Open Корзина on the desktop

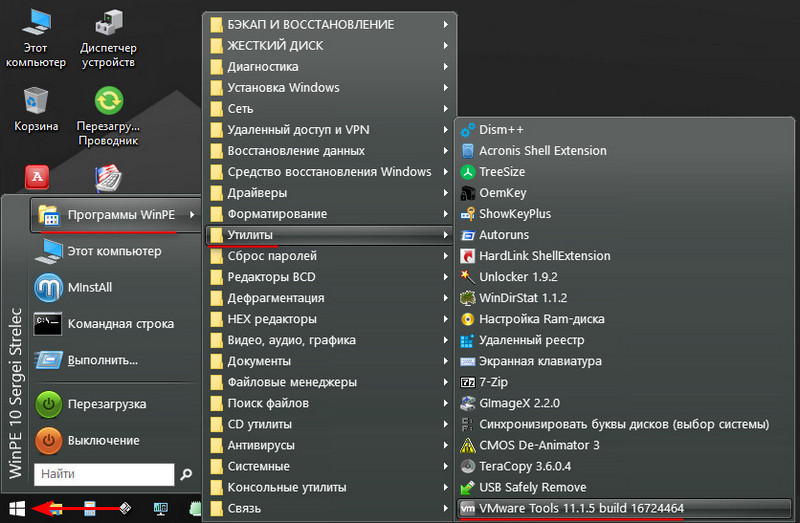pyautogui.click(x=36, y=109)
